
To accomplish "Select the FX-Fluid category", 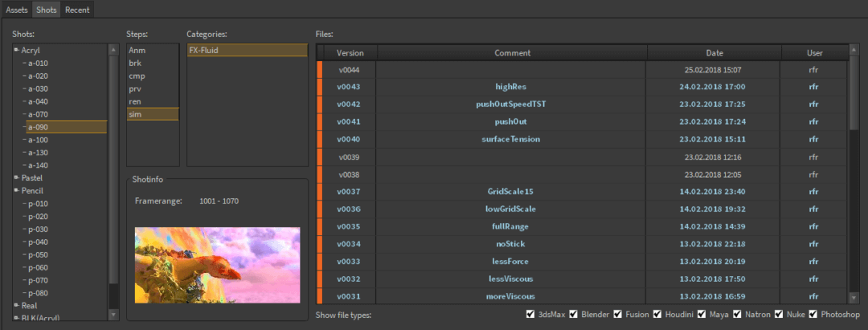I will point(204,50).
